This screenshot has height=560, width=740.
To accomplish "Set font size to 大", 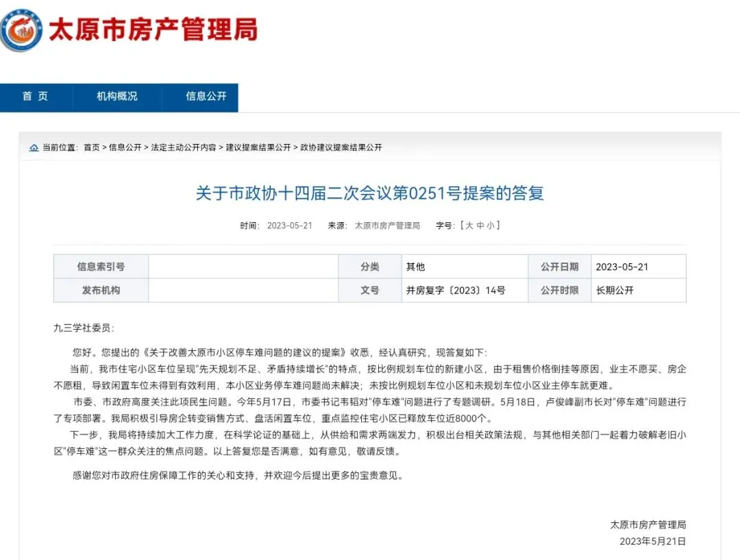I will (x=469, y=226).
